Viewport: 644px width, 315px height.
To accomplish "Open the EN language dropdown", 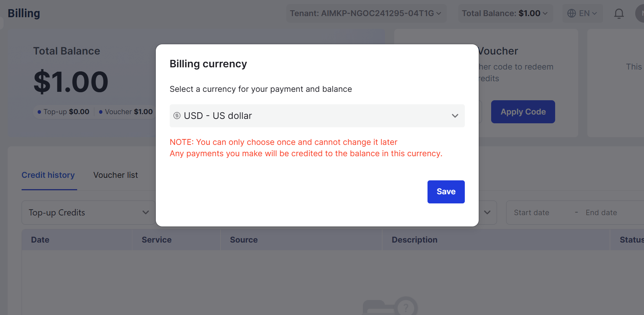I will click(583, 14).
